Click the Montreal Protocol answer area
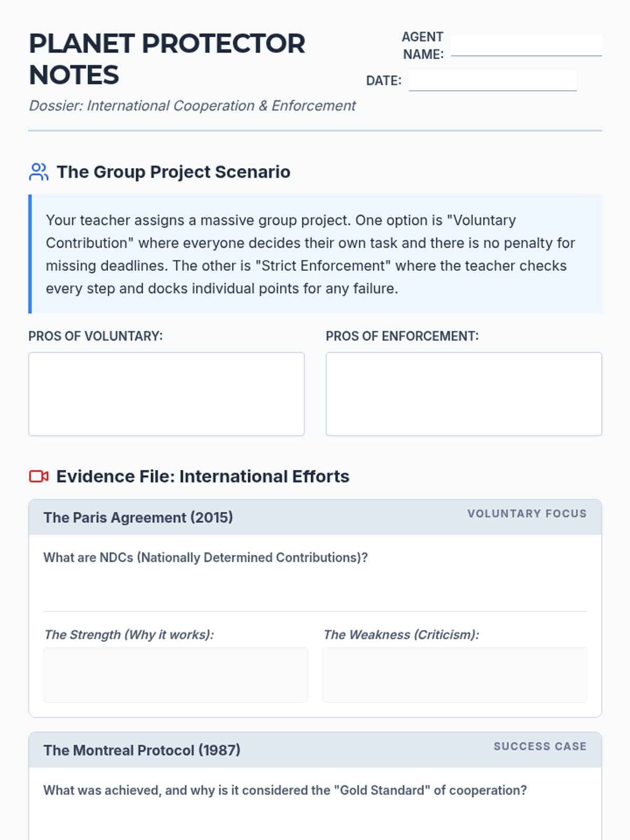 click(x=315, y=820)
